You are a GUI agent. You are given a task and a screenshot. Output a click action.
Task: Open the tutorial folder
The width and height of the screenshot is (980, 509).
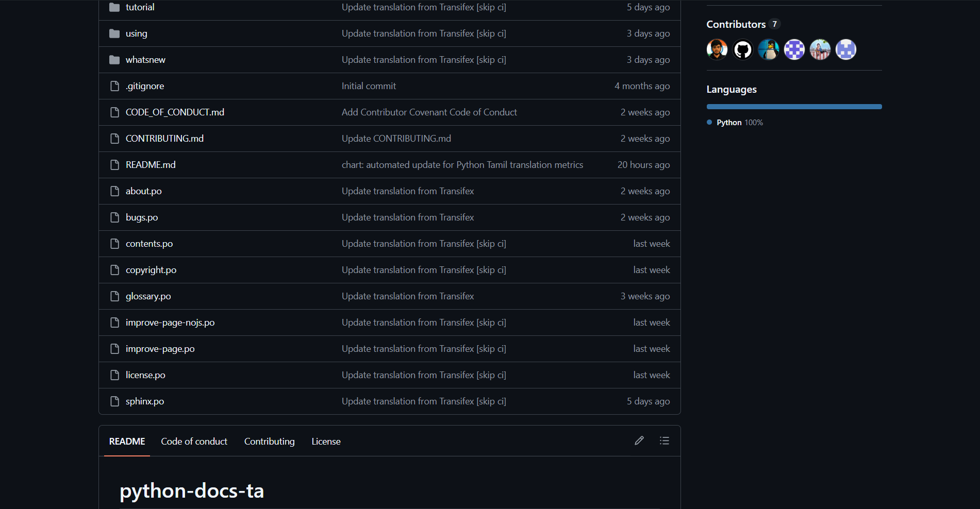tap(140, 7)
